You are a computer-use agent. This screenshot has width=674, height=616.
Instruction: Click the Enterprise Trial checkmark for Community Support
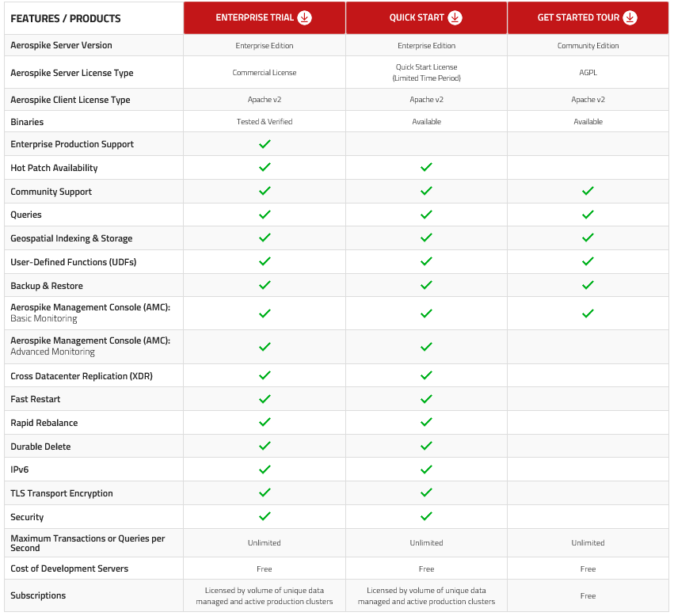[265, 191]
